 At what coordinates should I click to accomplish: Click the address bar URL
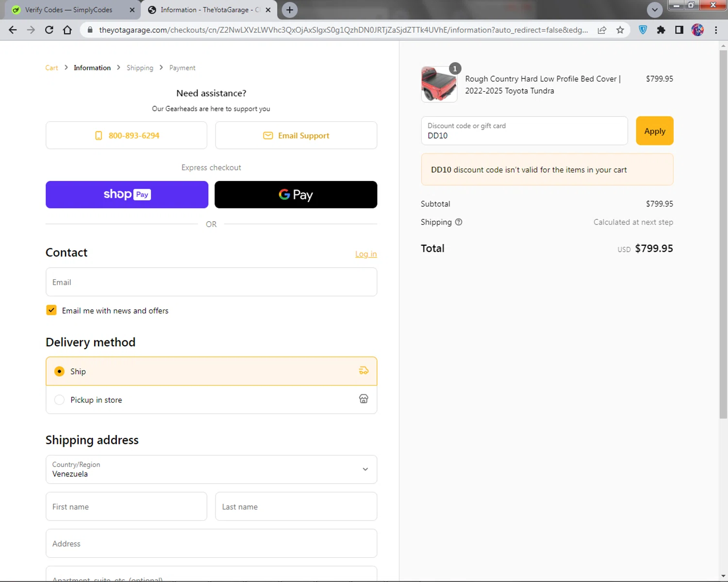click(343, 30)
